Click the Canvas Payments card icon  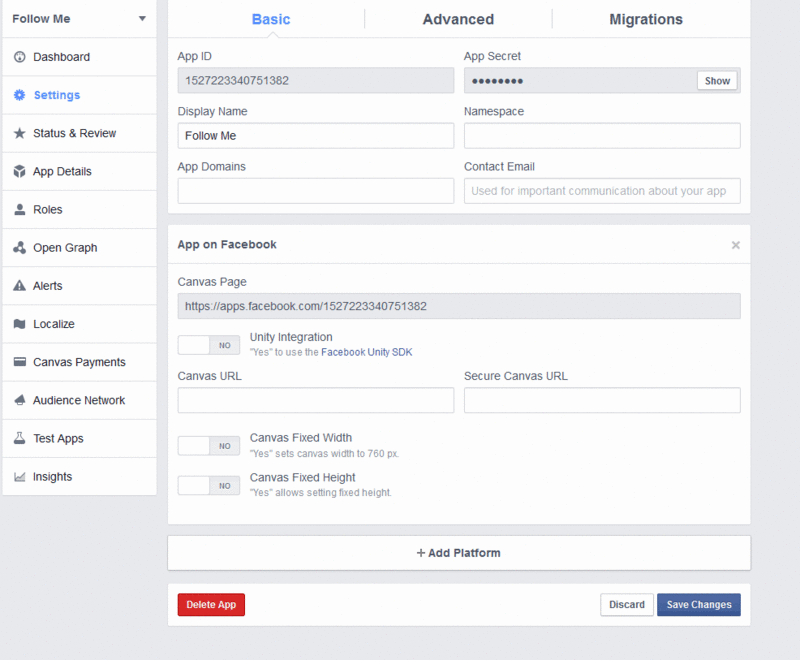19,362
